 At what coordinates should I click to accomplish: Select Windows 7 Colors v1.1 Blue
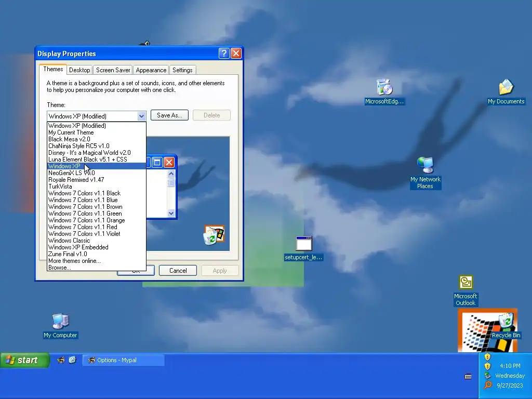tap(96, 200)
